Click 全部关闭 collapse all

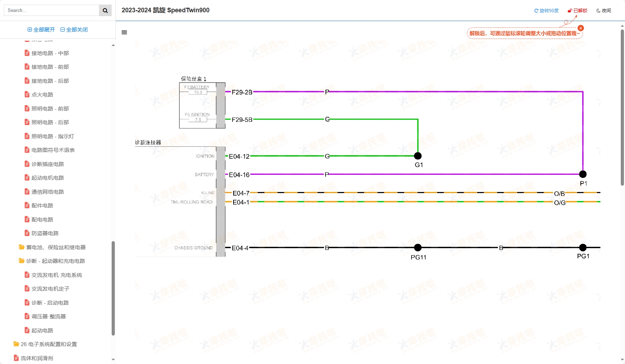[74, 29]
